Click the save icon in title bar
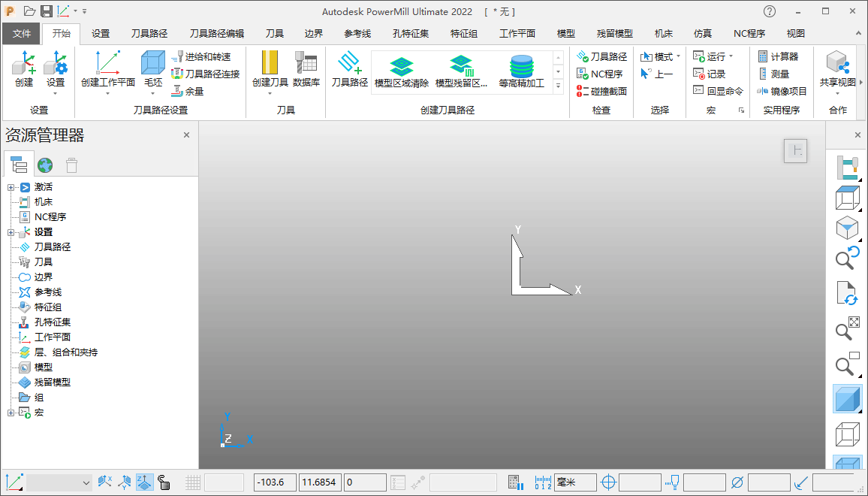Viewport: 868px width, 496px height. [x=47, y=11]
